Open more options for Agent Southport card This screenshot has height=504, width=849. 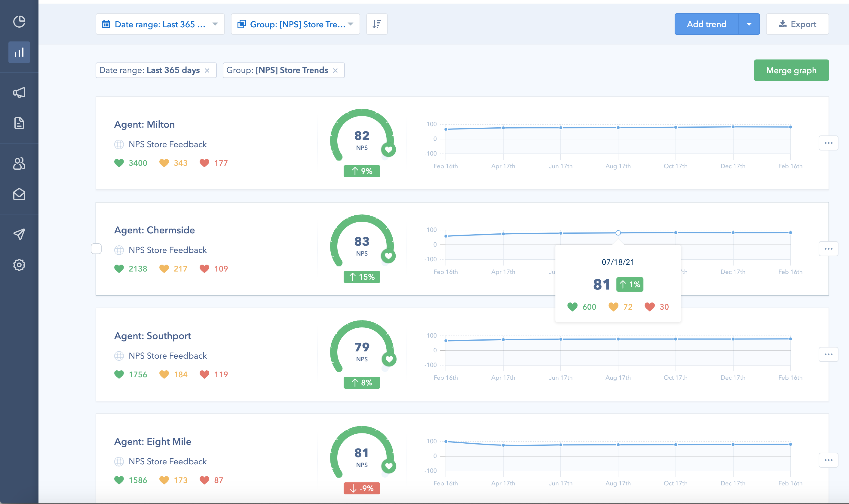pos(828,354)
